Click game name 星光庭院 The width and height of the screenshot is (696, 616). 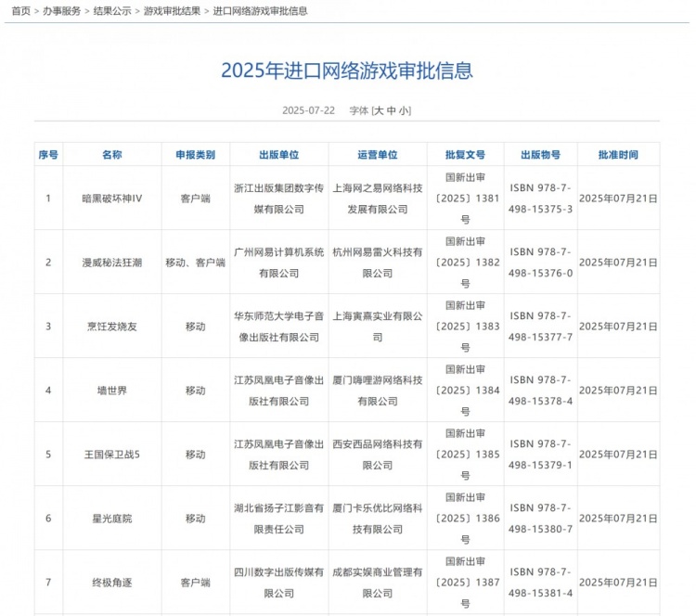pos(112,519)
